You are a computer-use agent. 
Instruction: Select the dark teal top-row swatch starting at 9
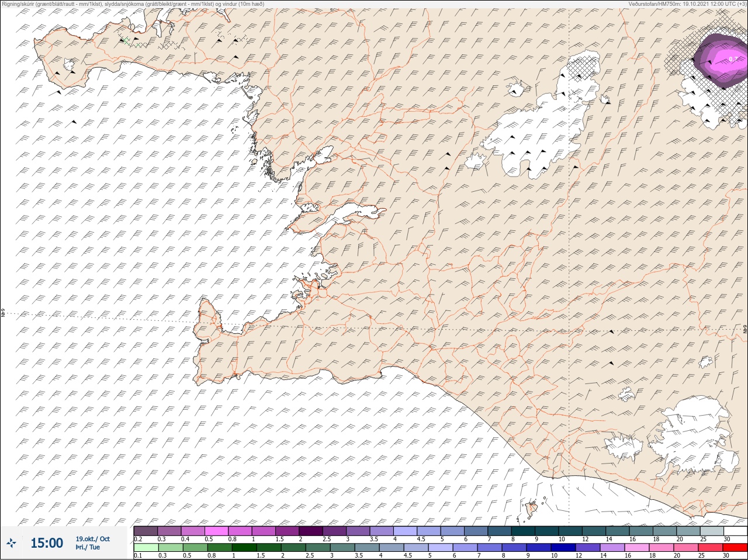546,531
